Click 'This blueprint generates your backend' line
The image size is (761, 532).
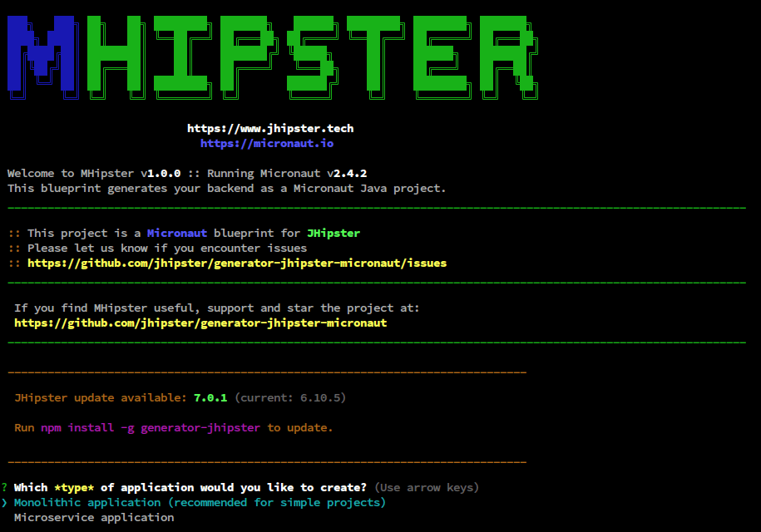coord(227,189)
